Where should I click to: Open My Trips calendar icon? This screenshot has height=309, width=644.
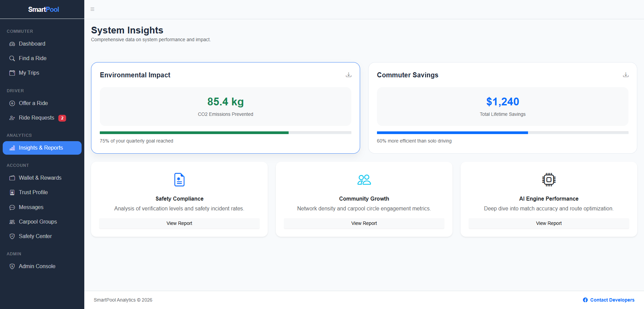12,73
